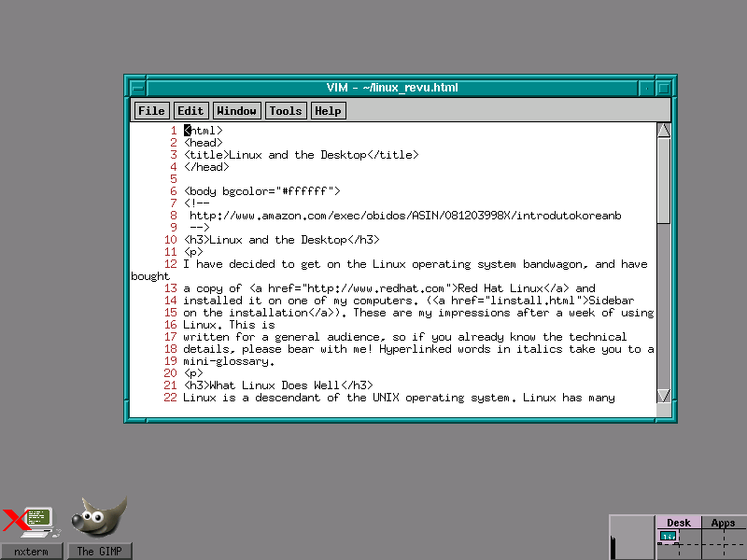Screen dimensions: 747x560
Task: Click the '<p>' tag on line 20
Action: (x=193, y=373)
